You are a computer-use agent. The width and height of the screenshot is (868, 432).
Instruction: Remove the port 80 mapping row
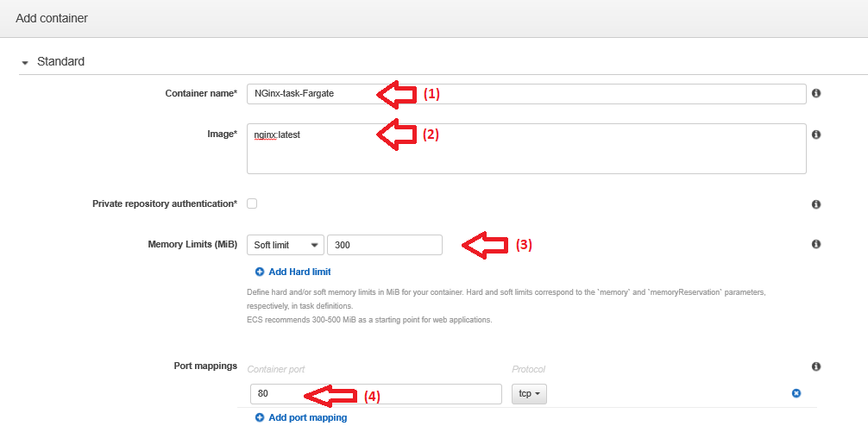796,394
